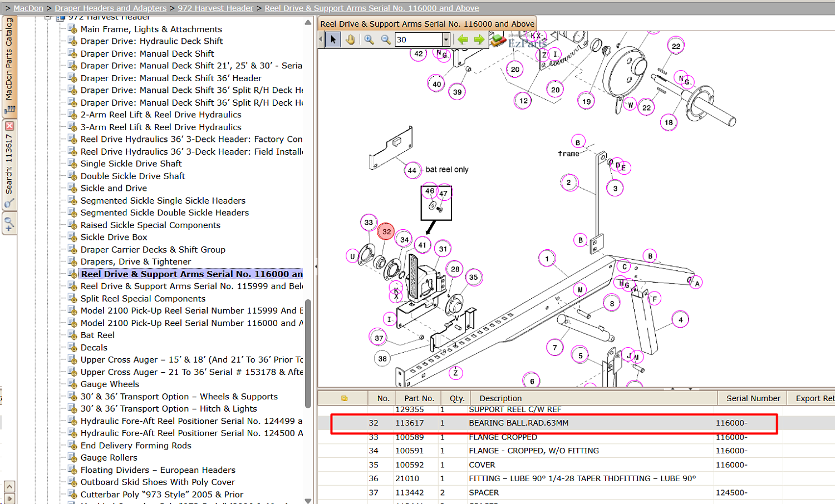Click the Draper Drive: Manual Deck Shift icon

tap(72, 53)
